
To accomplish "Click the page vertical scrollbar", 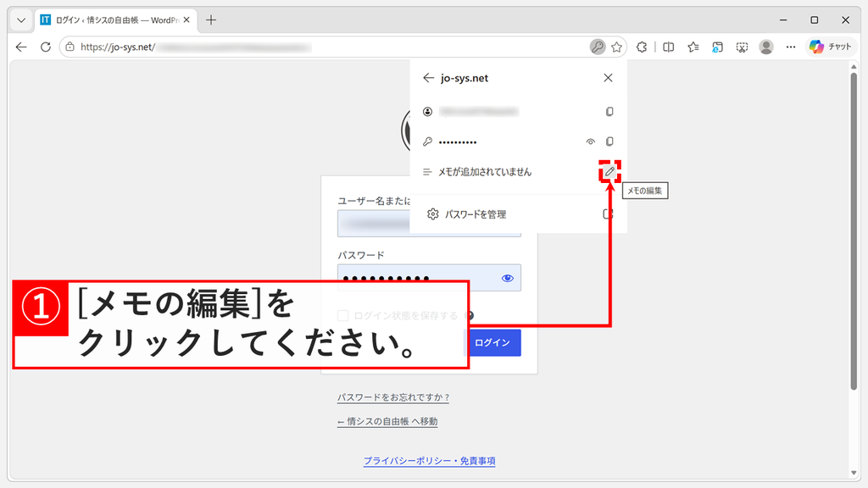I will pos(854,231).
